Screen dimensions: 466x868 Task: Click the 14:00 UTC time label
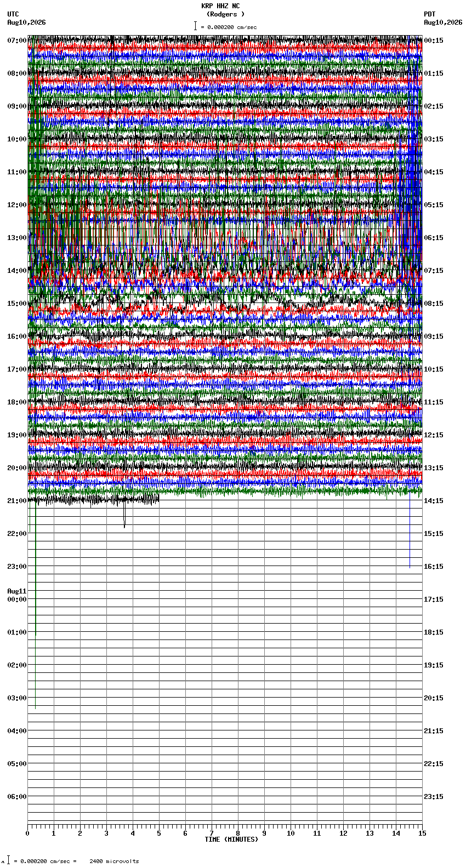(x=17, y=271)
